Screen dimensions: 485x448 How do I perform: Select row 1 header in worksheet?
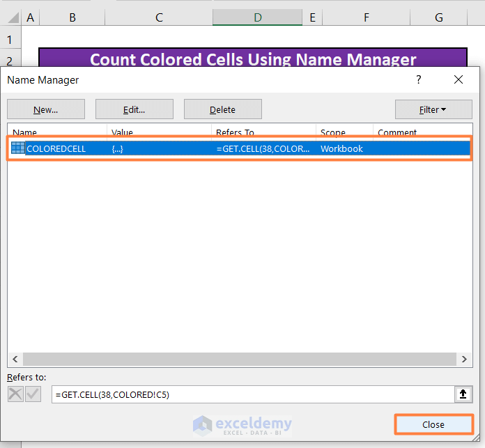click(10, 40)
